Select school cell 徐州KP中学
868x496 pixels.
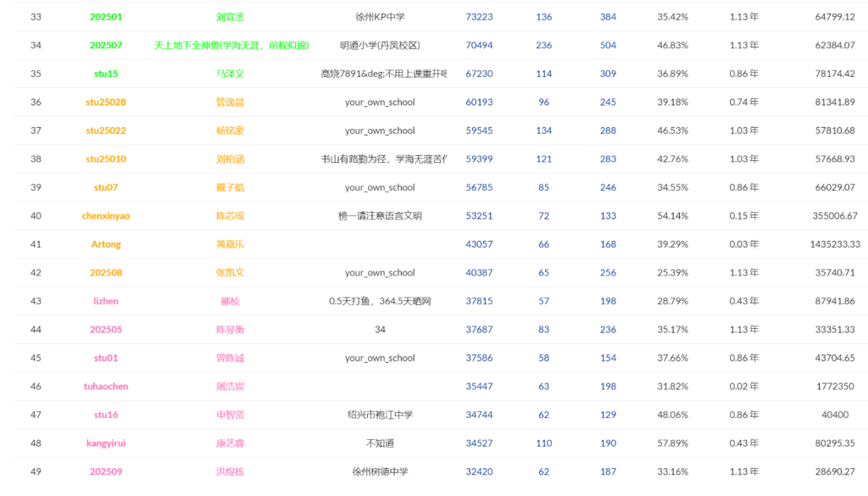pos(380,17)
